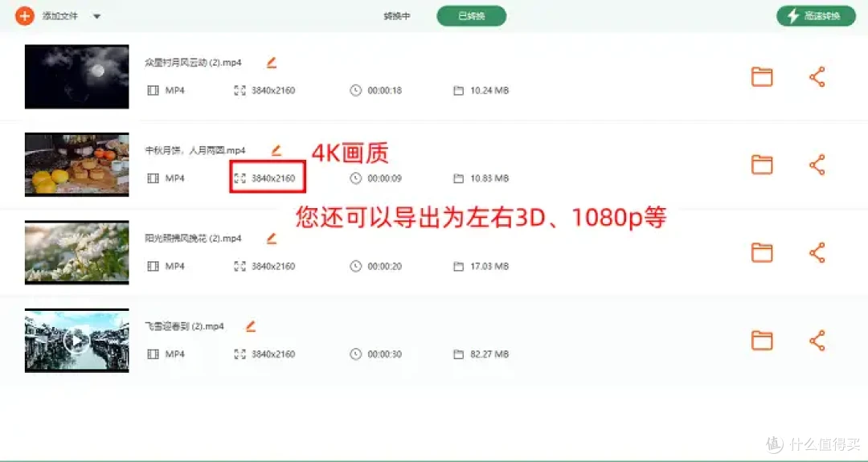
Task: Share the 17.03 MB flower video
Action: pos(817,253)
